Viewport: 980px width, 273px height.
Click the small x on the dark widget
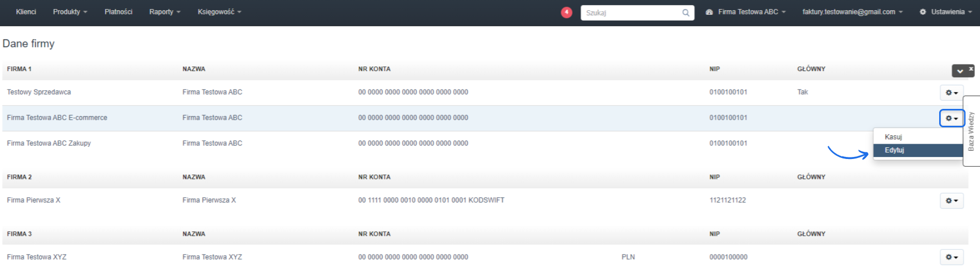[x=971, y=69]
